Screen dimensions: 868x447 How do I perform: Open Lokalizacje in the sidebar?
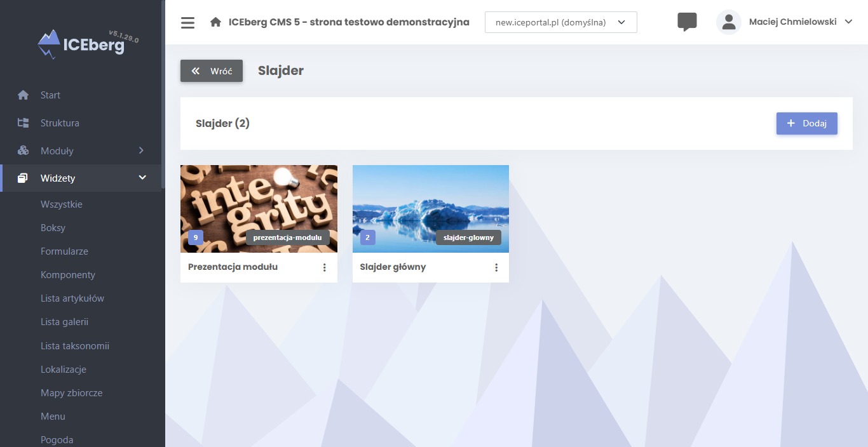64,370
